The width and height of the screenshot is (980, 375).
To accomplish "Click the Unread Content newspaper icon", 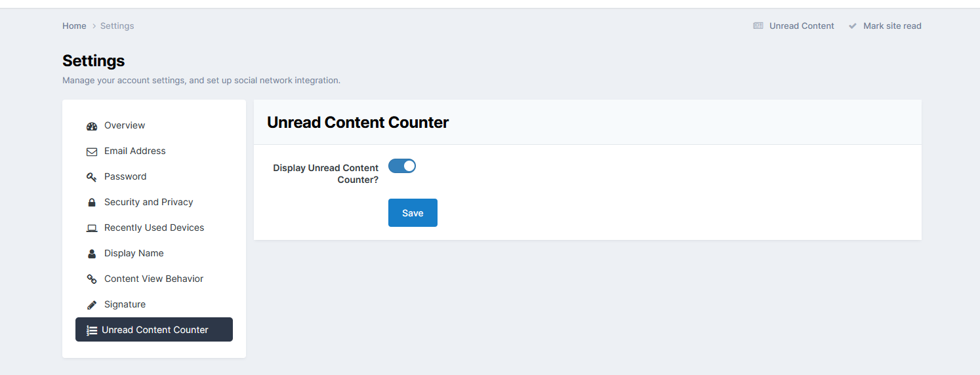I will [758, 26].
